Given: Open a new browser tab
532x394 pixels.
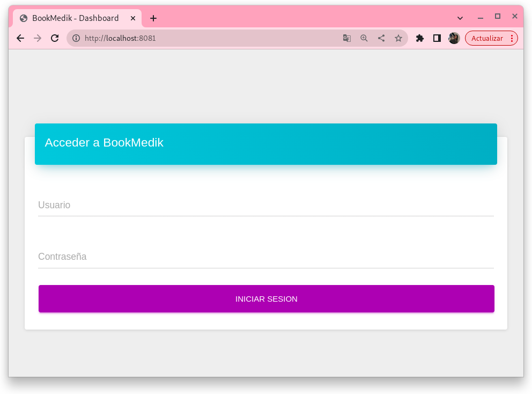Looking at the screenshot, I should (x=153, y=18).
